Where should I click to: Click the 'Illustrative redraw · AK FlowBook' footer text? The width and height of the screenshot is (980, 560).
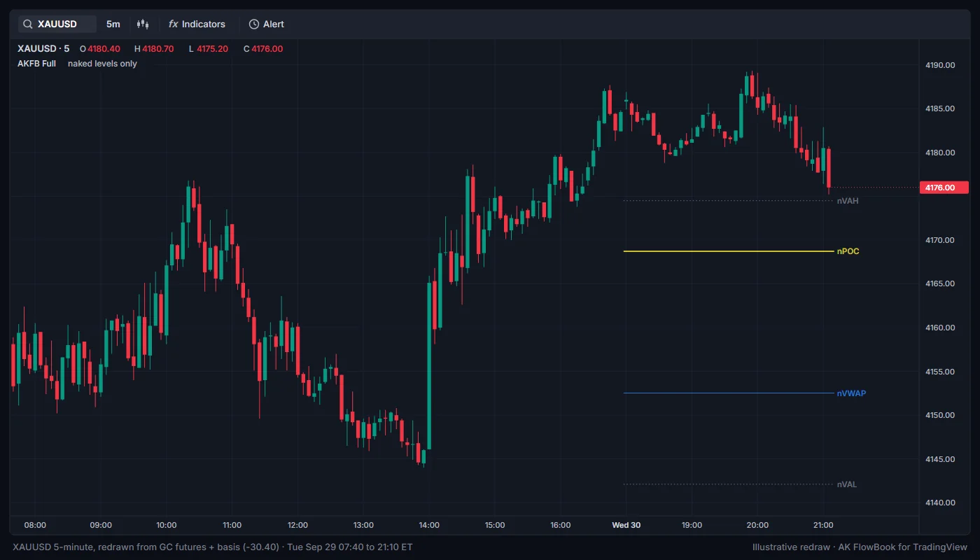point(860,547)
